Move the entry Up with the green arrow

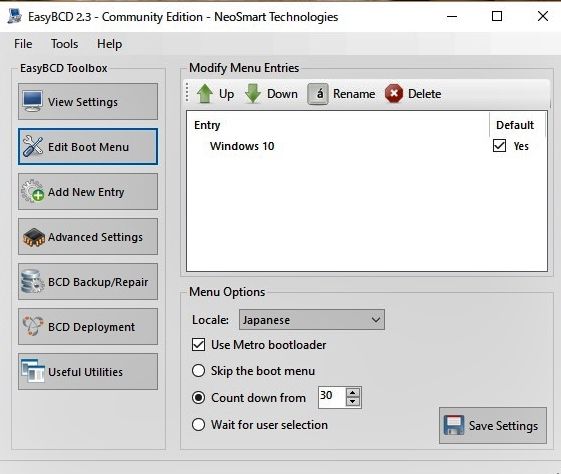tap(215, 94)
